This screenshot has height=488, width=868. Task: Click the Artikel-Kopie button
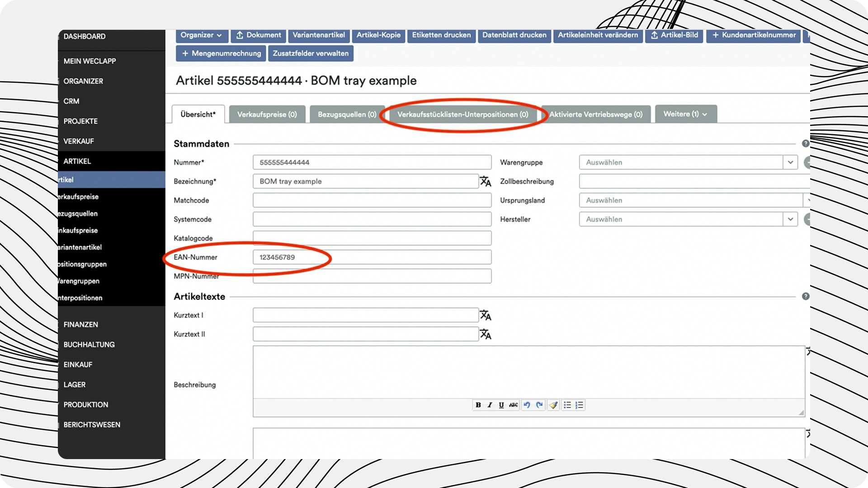click(378, 35)
